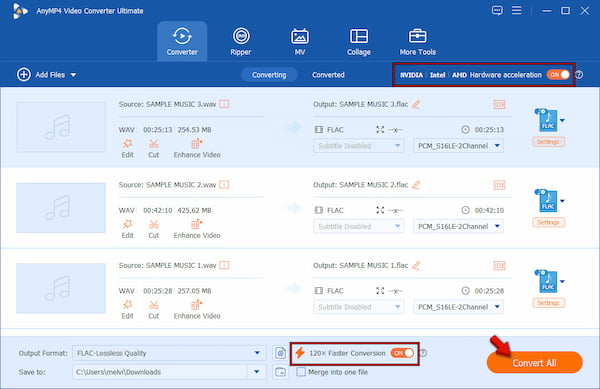600x389 pixels.
Task: Click Edit for SAMPLE MUSIC 1.wav
Action: [127, 310]
